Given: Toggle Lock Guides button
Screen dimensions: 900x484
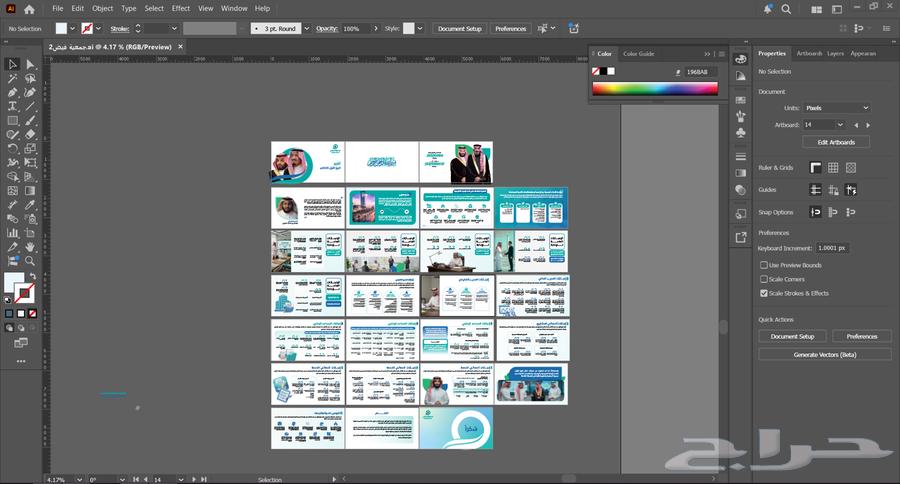Looking at the screenshot, I should [x=833, y=190].
